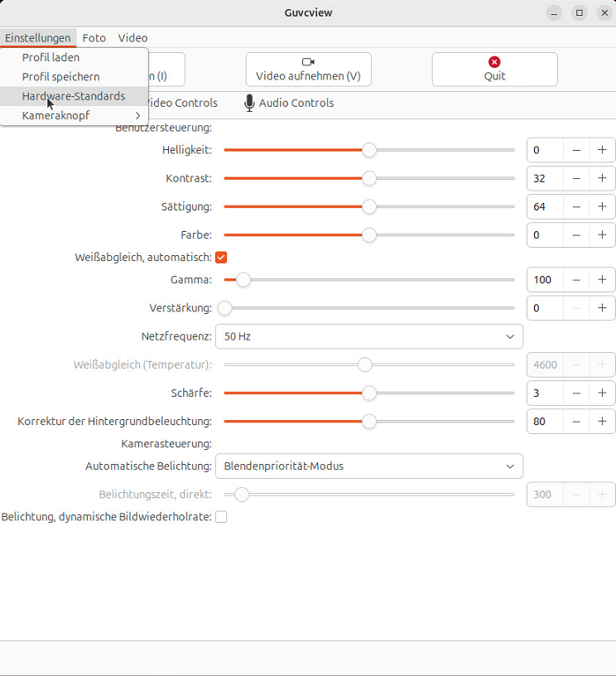Viewport: 616px width, 676px height.
Task: Click the Kontrast value field showing 32
Action: coord(545,178)
